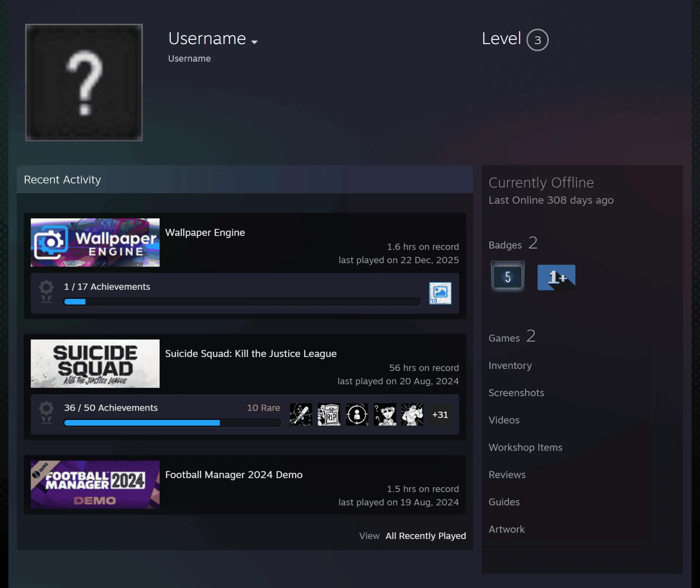Open the Wallpaper Engine game banner
The height and width of the screenshot is (588, 700).
pyautogui.click(x=95, y=242)
